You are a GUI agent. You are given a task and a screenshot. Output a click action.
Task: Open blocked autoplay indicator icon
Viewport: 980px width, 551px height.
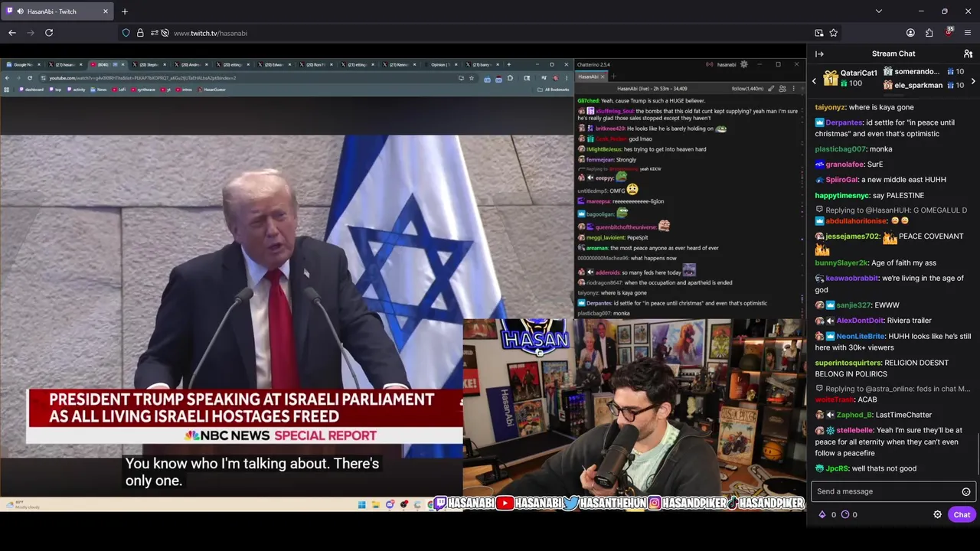click(165, 33)
